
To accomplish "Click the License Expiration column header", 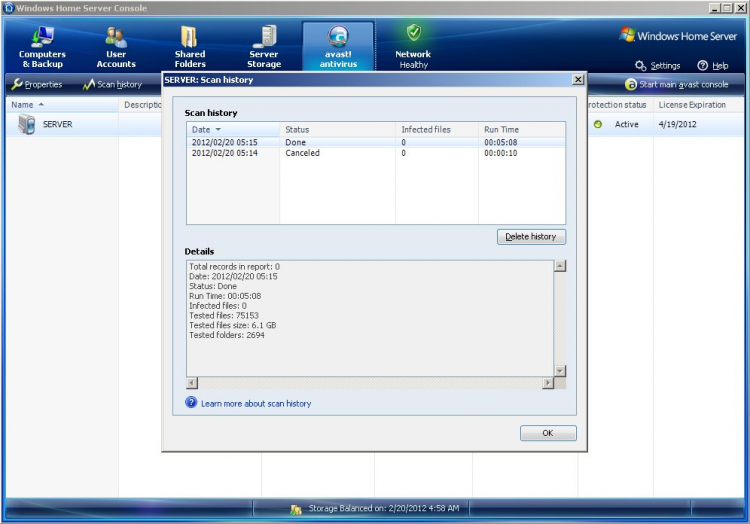I will point(698,105).
